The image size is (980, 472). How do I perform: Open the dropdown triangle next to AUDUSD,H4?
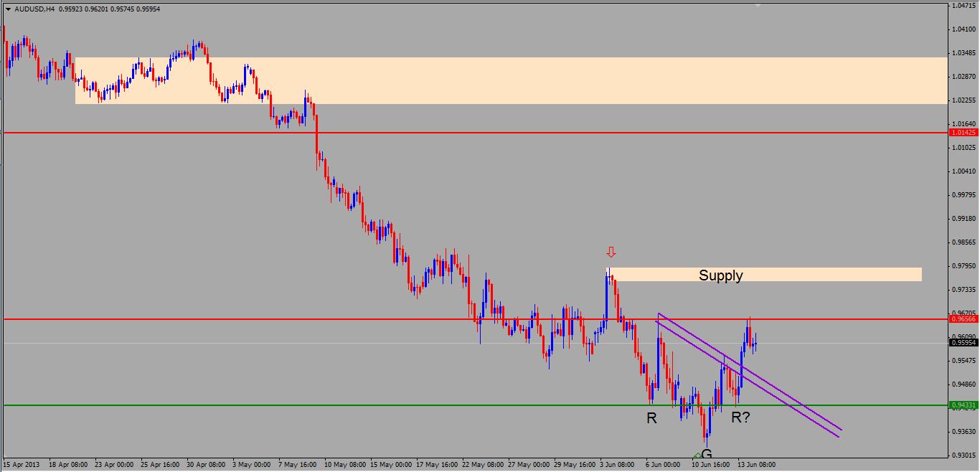point(7,9)
